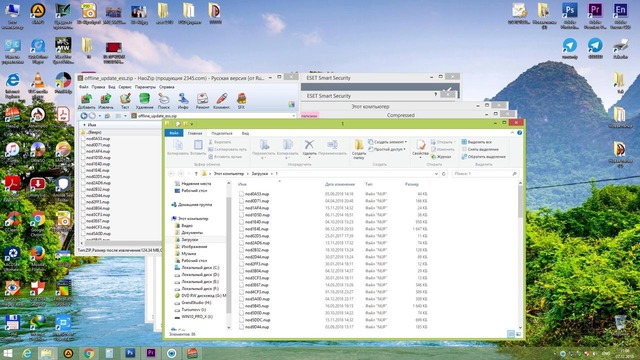Image resolution: width=640 pixels, height=360 pixels.
Task: Switch to large icons view button in Explorer status bar
Action: click(x=518, y=334)
